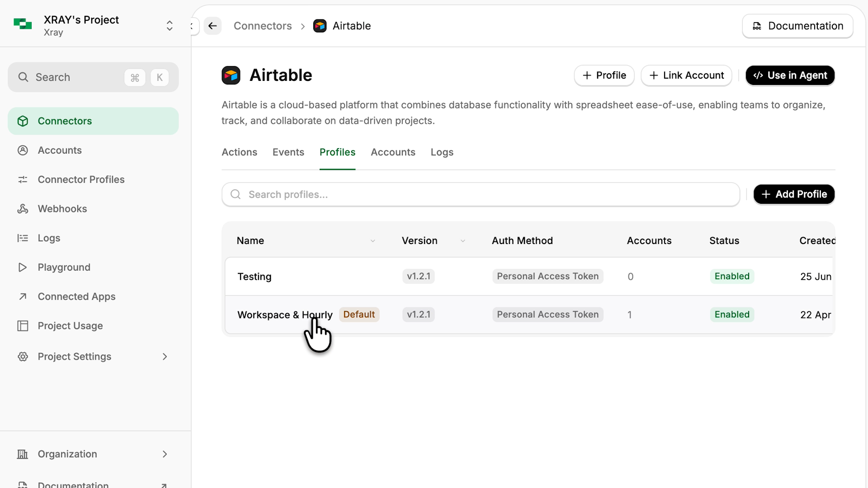Viewport: 868px width, 488px height.
Task: Click the Organization building icon
Action: tap(23, 454)
